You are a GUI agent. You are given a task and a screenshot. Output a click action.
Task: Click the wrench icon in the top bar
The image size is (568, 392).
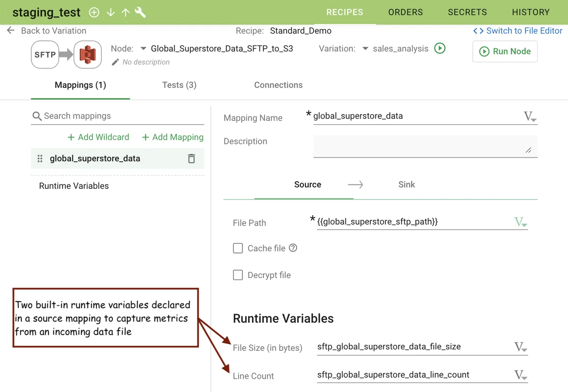(x=140, y=12)
